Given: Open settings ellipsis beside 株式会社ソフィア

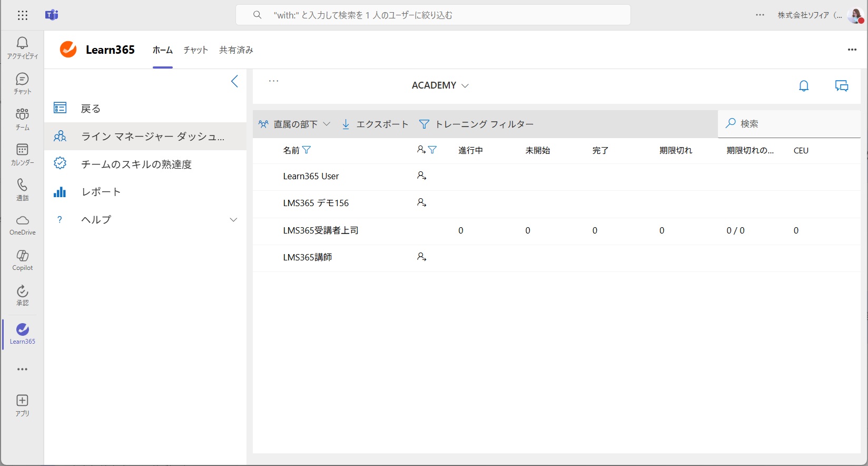Looking at the screenshot, I should pos(759,15).
